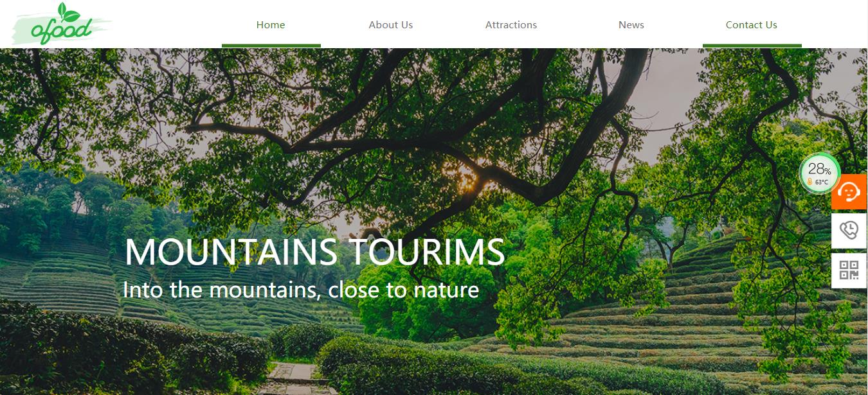The height and width of the screenshot is (395, 868).
Task: Click the MOUNTAINS TOURIMS headline
Action: click(x=315, y=252)
